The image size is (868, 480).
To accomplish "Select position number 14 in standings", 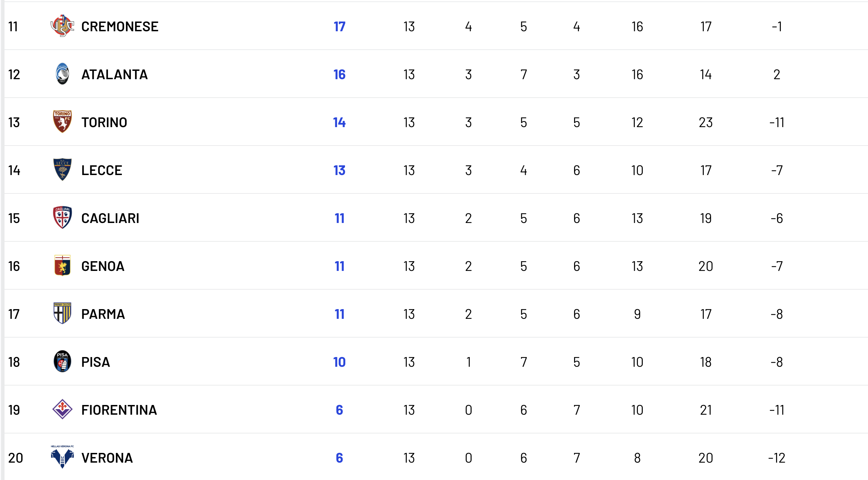I will 14,171.
